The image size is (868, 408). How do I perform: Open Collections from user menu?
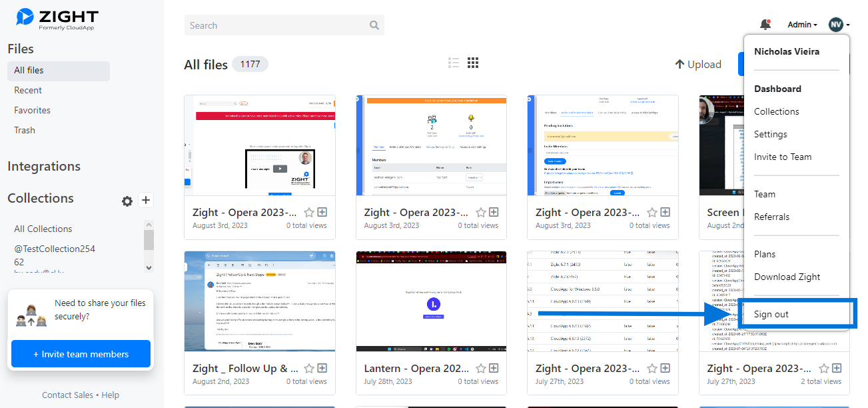click(777, 111)
